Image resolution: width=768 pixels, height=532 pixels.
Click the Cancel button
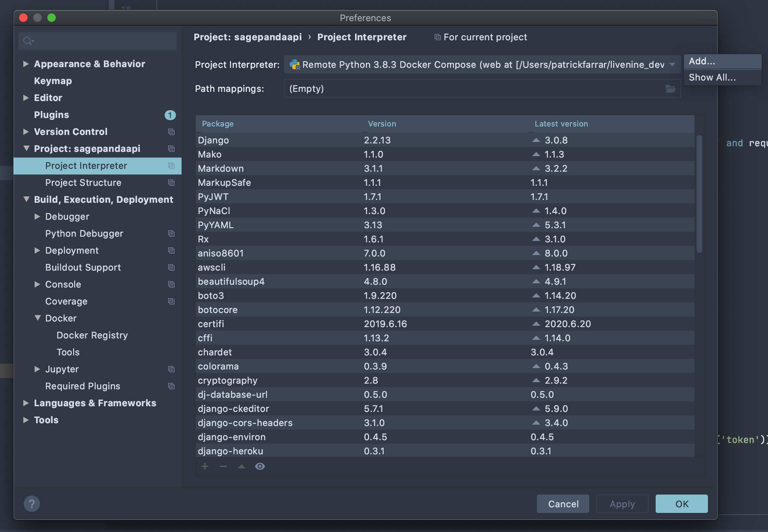pyautogui.click(x=563, y=504)
